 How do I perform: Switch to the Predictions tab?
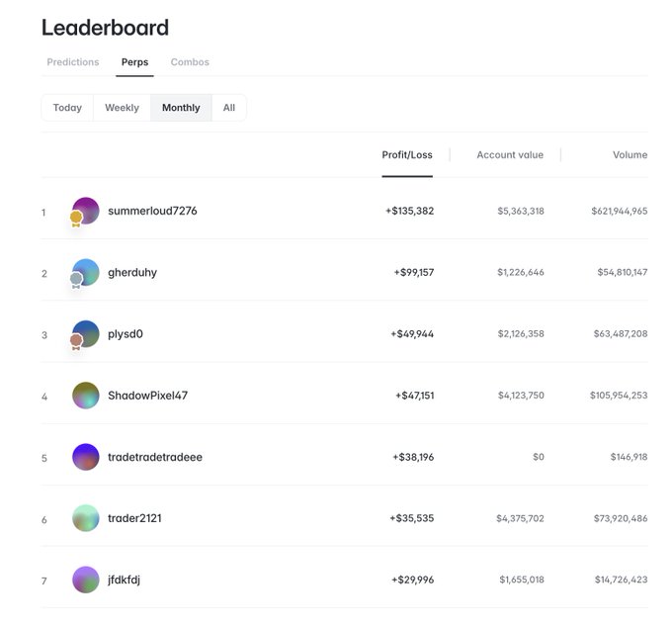73,62
